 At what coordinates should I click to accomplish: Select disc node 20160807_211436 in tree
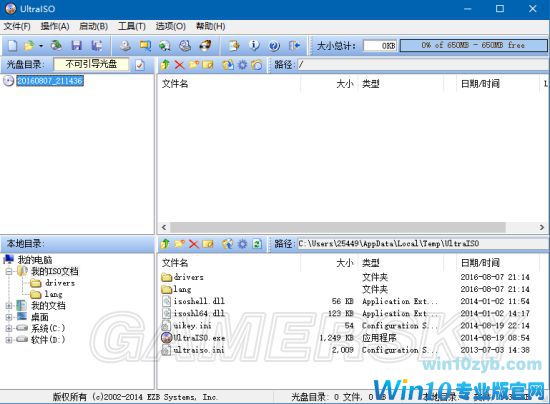click(50, 81)
